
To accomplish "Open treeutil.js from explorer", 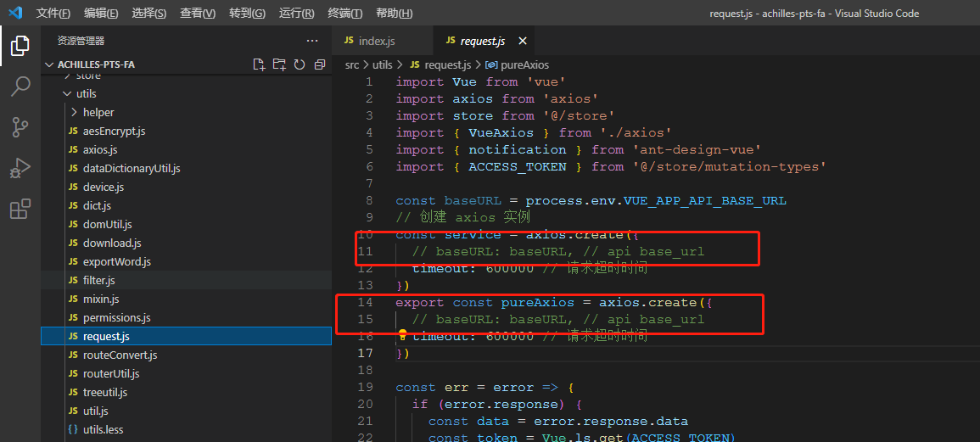I will [187, 393].
